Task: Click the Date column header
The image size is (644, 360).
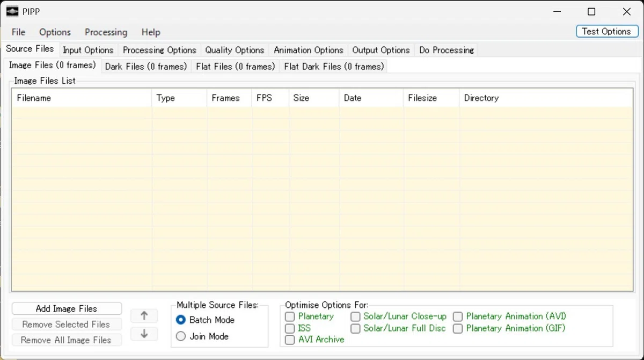Action: coord(371,98)
